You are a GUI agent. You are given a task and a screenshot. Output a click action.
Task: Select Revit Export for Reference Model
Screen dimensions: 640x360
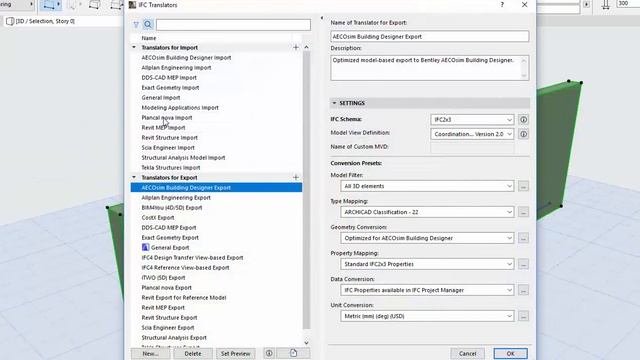point(184,298)
